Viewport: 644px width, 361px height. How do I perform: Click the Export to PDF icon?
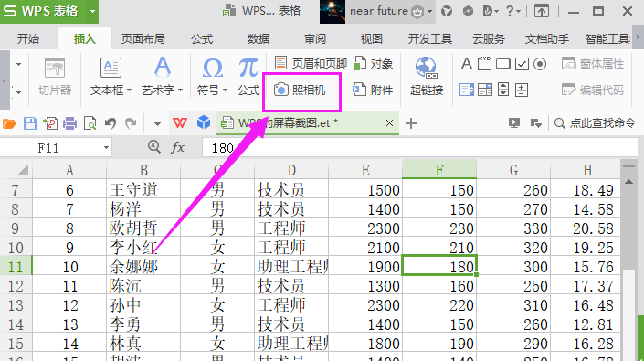click(50, 123)
